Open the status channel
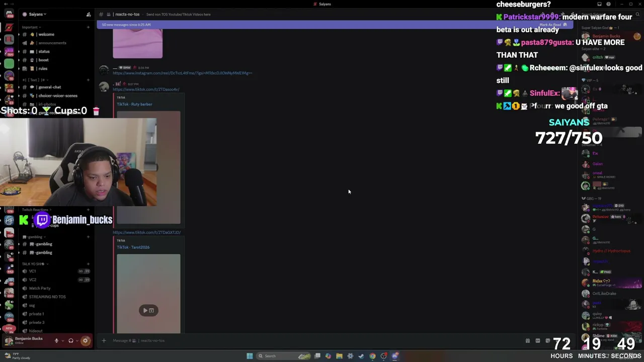 click(x=55, y=51)
